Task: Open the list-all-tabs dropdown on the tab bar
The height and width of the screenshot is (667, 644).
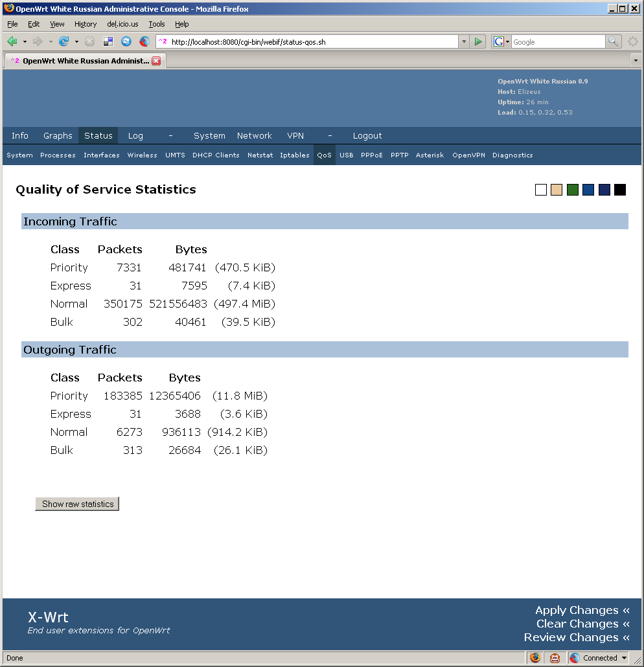Action: [636, 61]
